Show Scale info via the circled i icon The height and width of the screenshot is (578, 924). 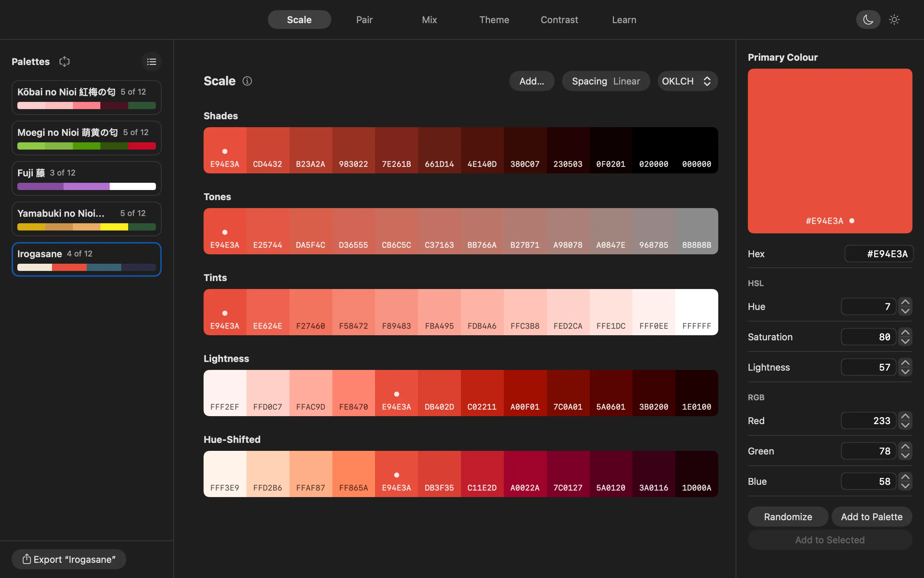(x=247, y=81)
